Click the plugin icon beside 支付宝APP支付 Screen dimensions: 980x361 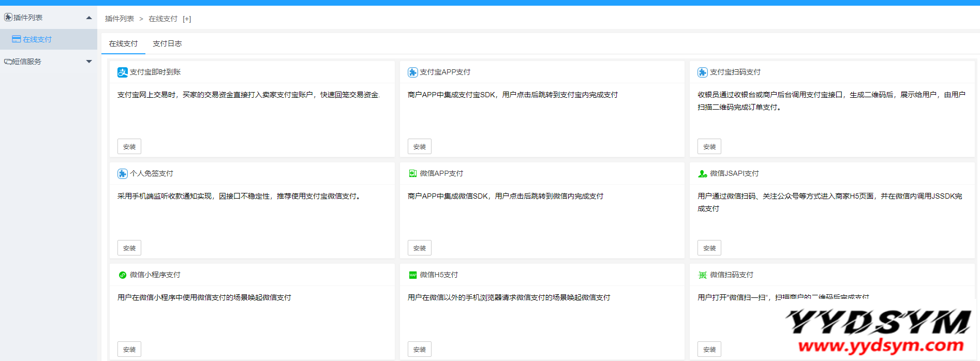point(412,72)
